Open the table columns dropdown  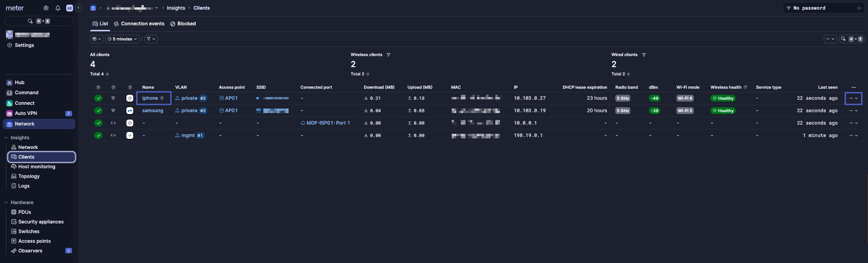pos(96,39)
